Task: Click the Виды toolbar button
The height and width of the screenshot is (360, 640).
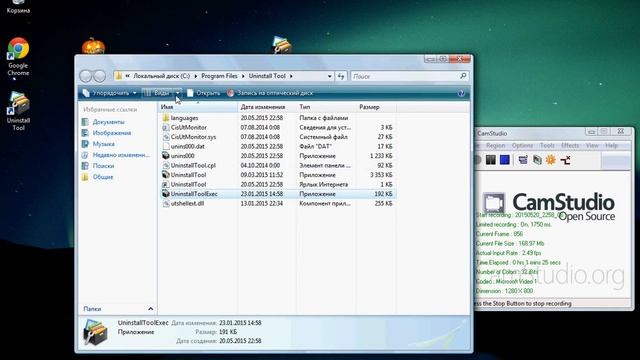Action: tap(158, 93)
